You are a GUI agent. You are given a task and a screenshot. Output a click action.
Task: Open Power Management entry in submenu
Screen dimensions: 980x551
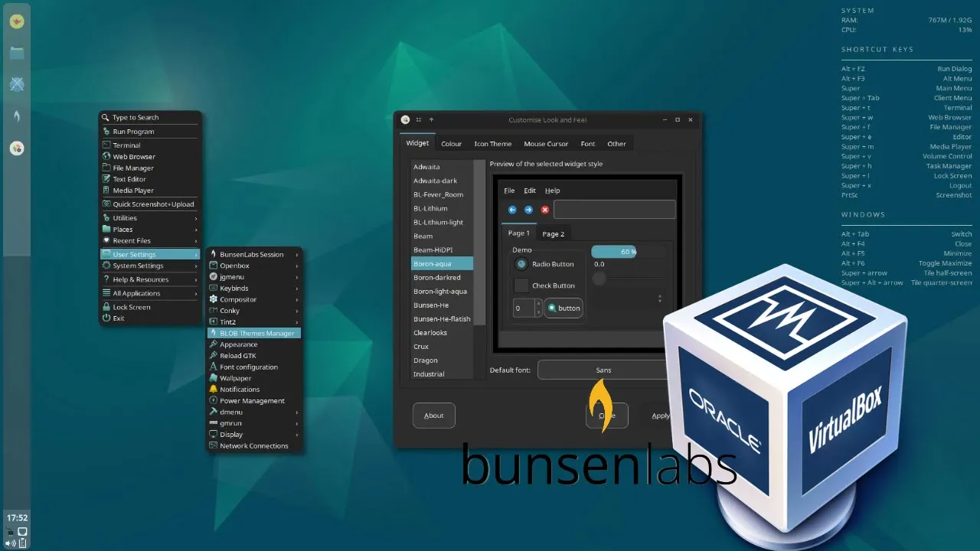click(254, 400)
